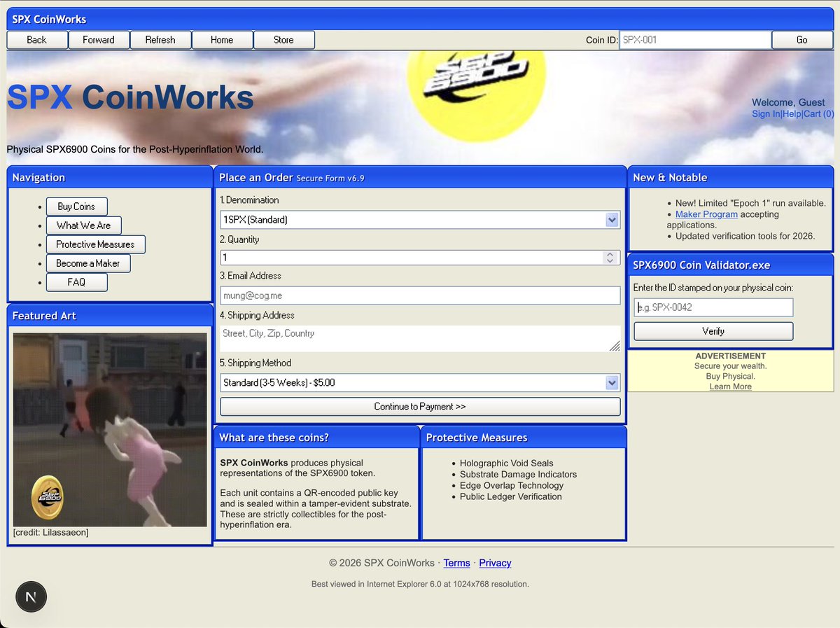Click "Updated verification tools for 2026." text
The height and width of the screenshot is (628, 840).
coord(745,236)
